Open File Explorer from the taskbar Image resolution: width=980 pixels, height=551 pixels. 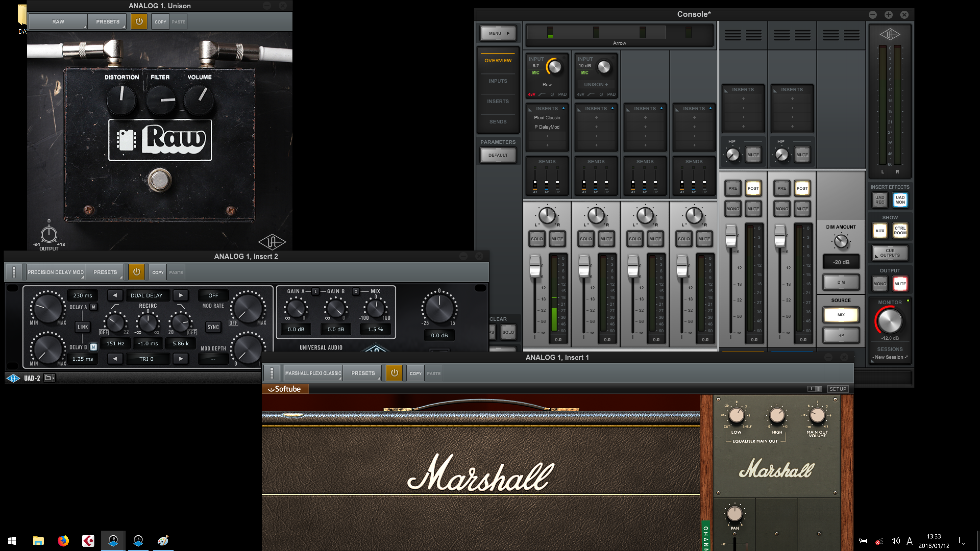coord(38,540)
